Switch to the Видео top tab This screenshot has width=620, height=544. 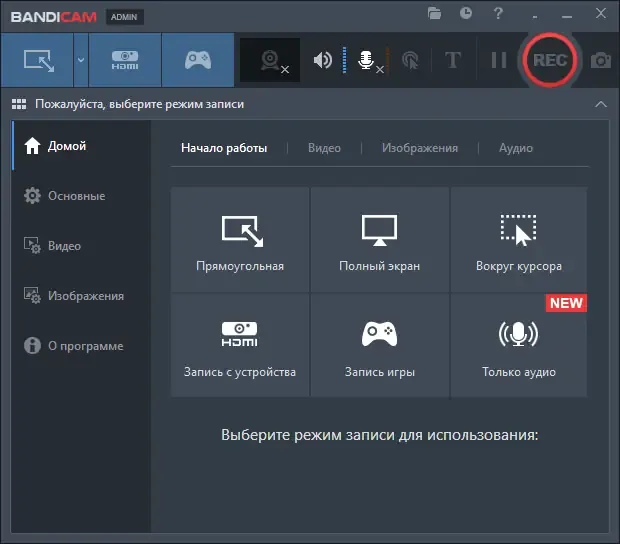pyautogui.click(x=324, y=148)
